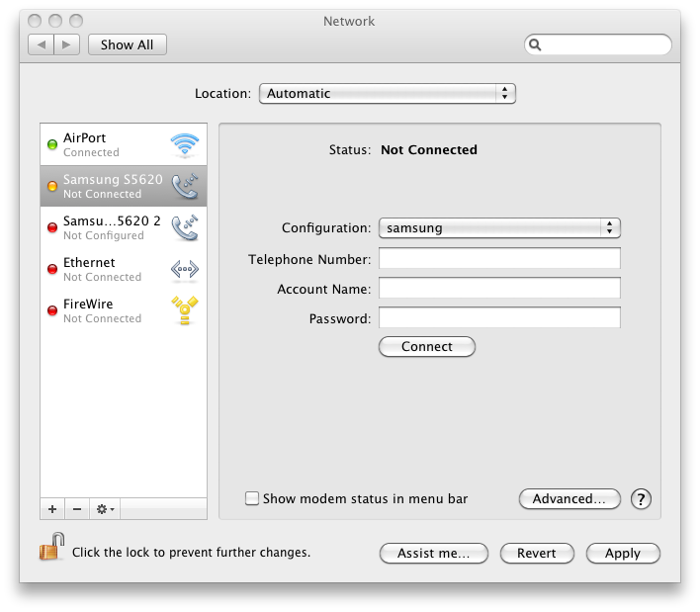
Task: Click the AirPort Wi-Fi signal icon
Action: pyautogui.click(x=184, y=144)
